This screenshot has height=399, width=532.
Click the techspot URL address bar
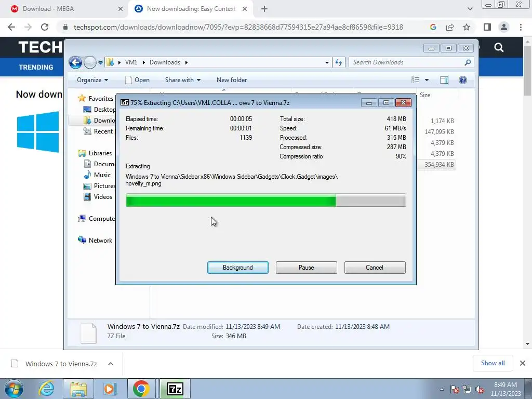tap(238, 27)
